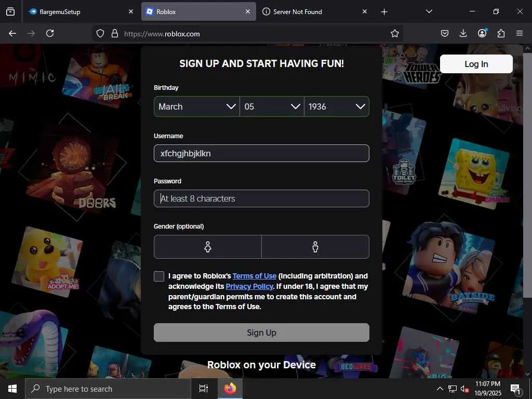Click the Password field

261,198
